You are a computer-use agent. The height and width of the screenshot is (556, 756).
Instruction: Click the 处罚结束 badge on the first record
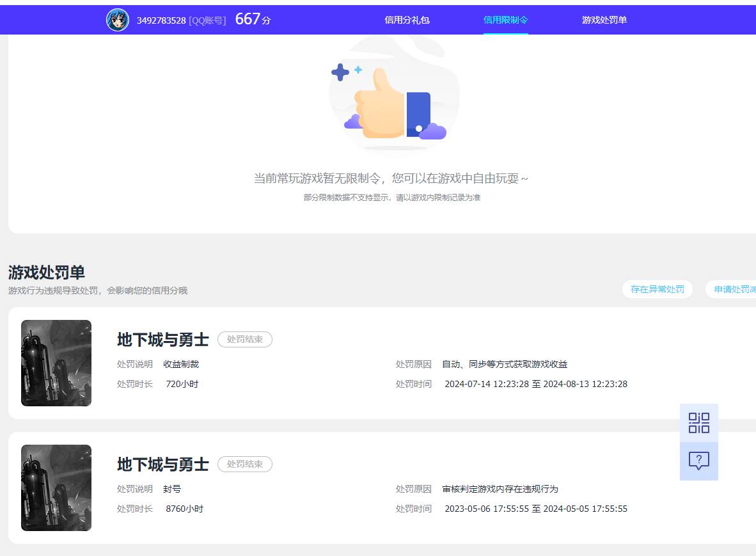pyautogui.click(x=245, y=340)
